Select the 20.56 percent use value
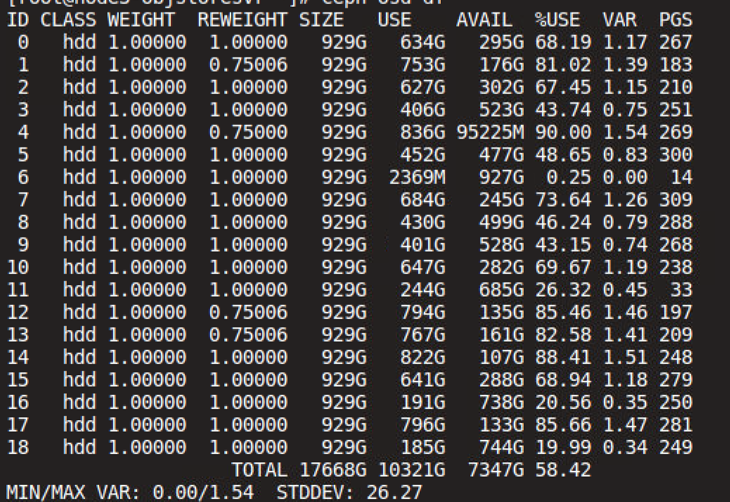The width and height of the screenshot is (730, 502). pos(563,402)
